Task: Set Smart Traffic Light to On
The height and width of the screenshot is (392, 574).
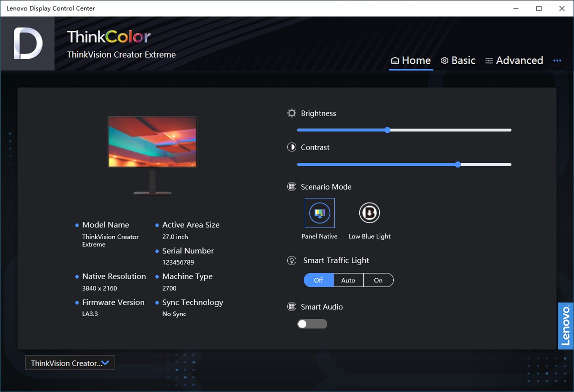Action: [x=378, y=280]
